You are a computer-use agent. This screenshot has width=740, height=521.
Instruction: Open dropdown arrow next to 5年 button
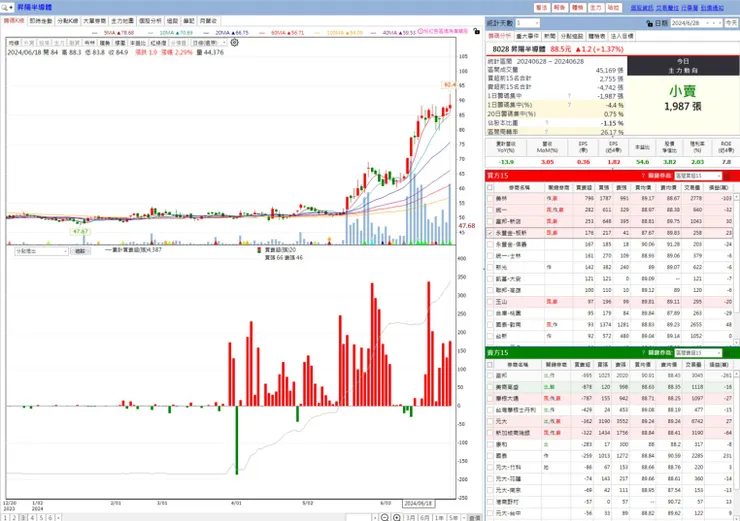[464, 518]
